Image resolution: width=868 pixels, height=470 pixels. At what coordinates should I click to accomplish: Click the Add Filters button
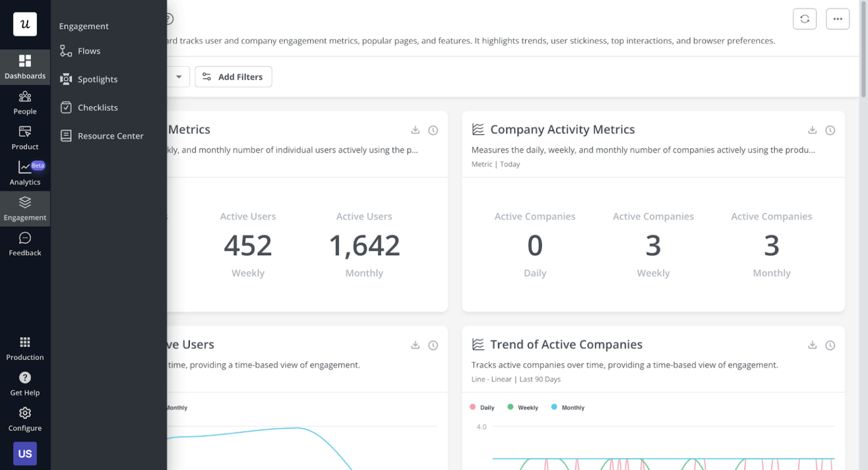pos(233,76)
